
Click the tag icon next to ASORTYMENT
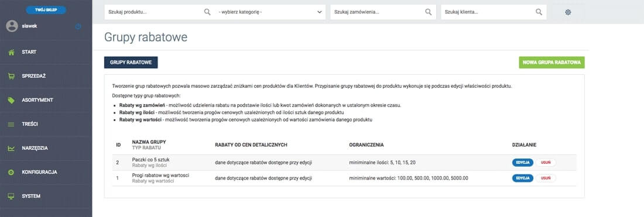(x=12, y=100)
